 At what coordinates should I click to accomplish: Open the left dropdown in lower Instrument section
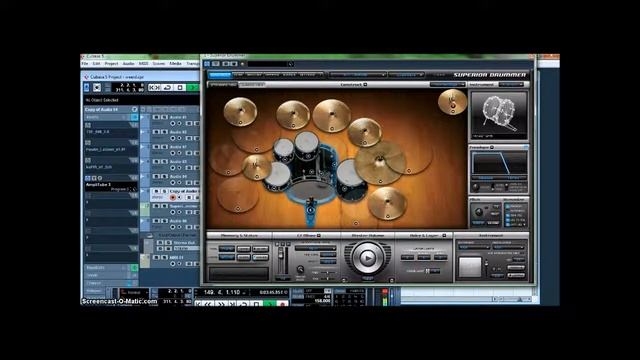point(474,247)
